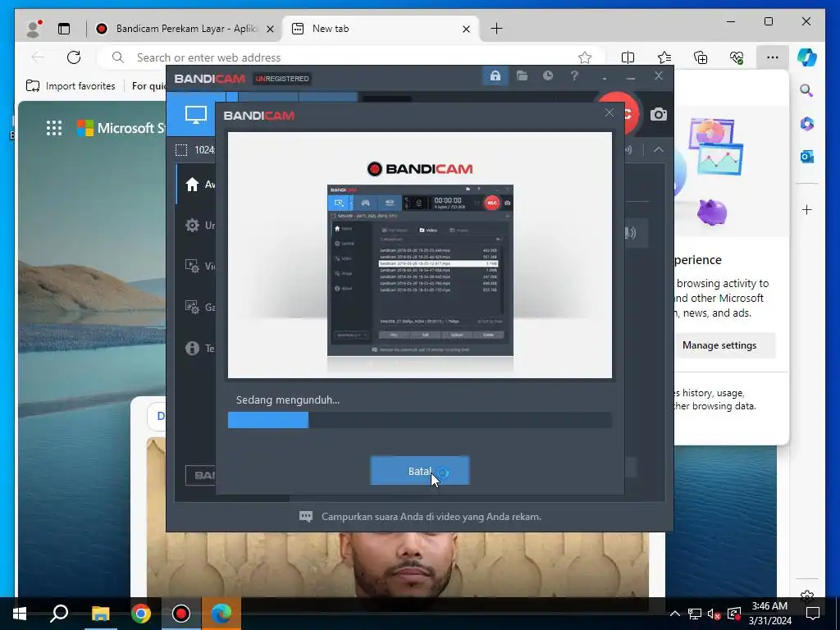The width and height of the screenshot is (840, 630).
Task: Cancel download with the Batal button
Action: [x=419, y=471]
